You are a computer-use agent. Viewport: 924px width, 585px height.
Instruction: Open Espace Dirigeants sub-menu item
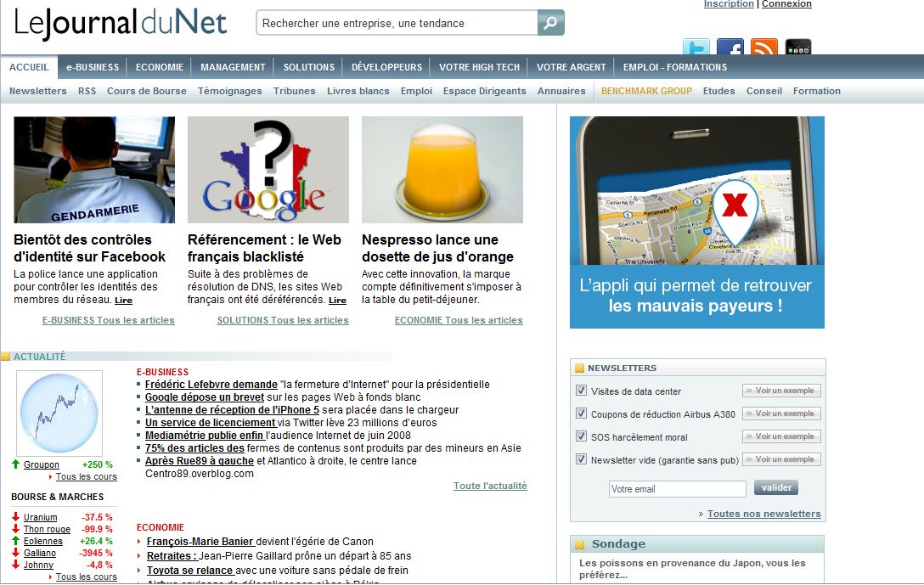pyautogui.click(x=484, y=91)
